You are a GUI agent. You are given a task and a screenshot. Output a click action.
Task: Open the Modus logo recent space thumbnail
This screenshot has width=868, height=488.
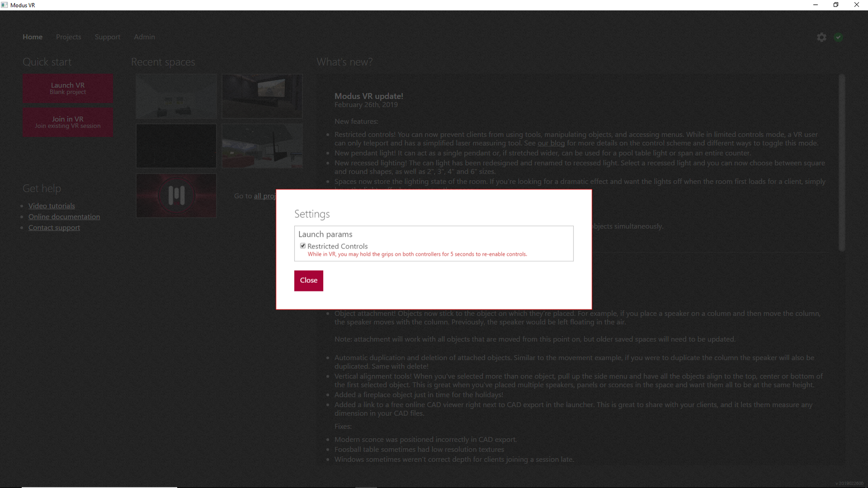coord(176,196)
